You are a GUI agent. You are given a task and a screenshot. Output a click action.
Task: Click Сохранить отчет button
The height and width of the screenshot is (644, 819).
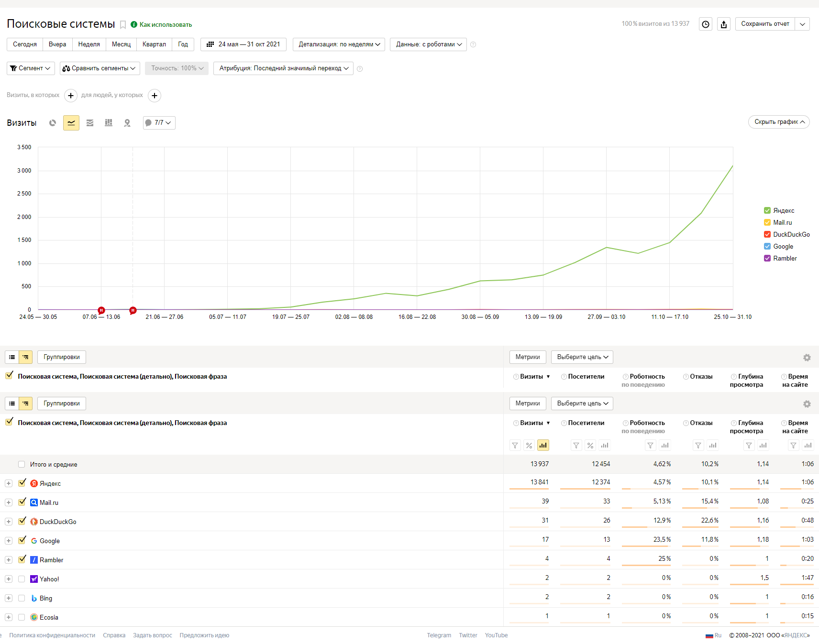tap(765, 24)
